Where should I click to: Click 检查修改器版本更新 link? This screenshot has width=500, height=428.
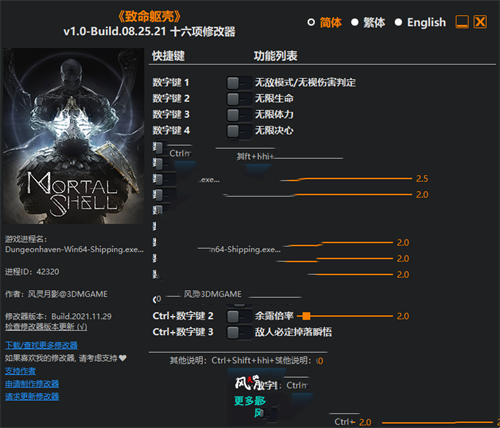pyautogui.click(x=46, y=327)
